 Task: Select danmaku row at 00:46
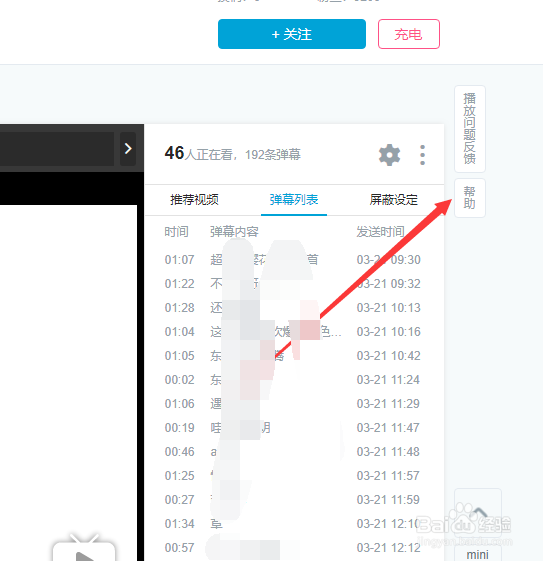click(x=294, y=452)
